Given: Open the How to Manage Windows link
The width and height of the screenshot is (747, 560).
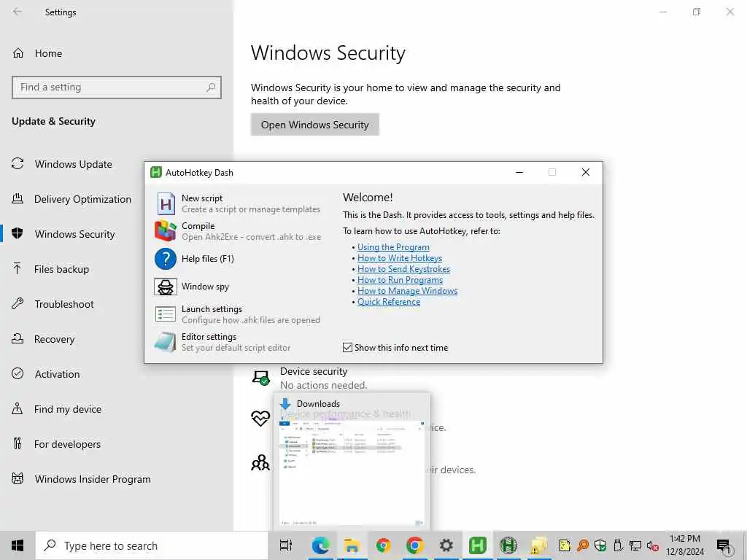Looking at the screenshot, I should [x=407, y=291].
